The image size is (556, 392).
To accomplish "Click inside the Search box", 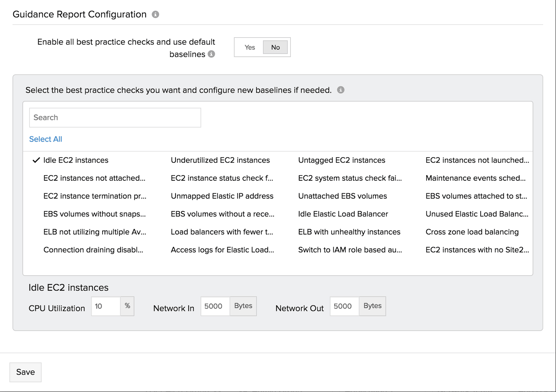I will [x=115, y=117].
